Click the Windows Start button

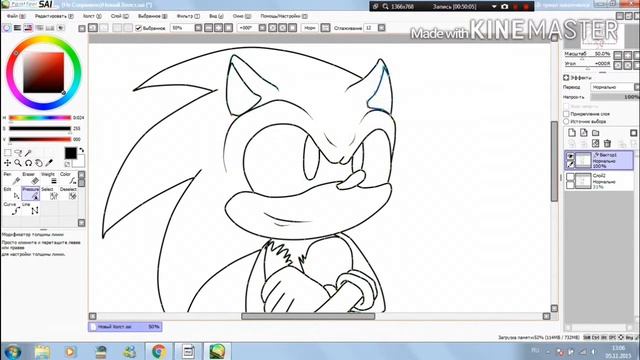click(x=13, y=352)
